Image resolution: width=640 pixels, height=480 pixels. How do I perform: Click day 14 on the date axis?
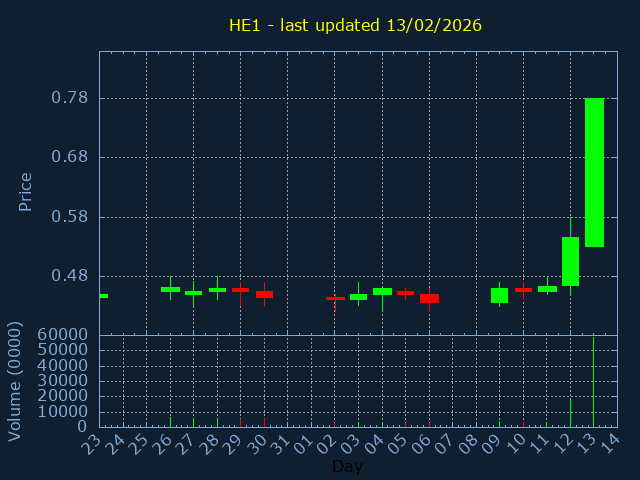pos(610,444)
